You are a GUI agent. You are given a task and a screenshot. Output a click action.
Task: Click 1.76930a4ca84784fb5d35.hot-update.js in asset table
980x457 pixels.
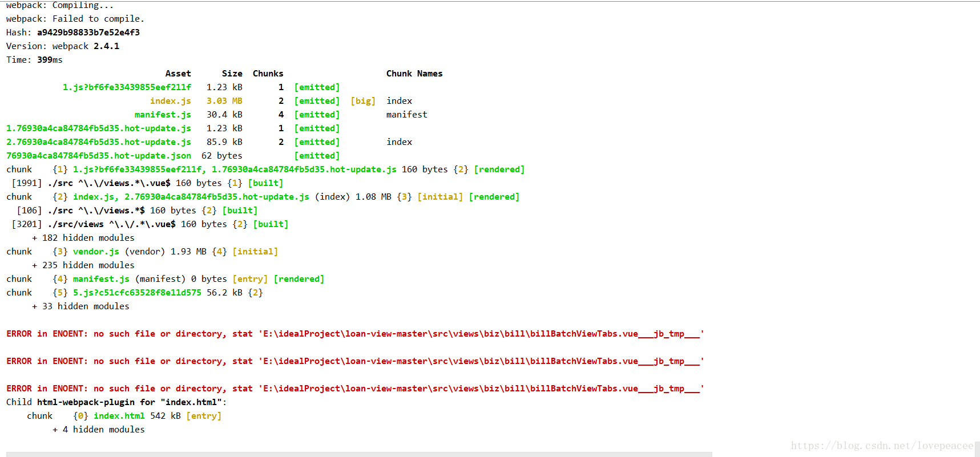pos(99,128)
